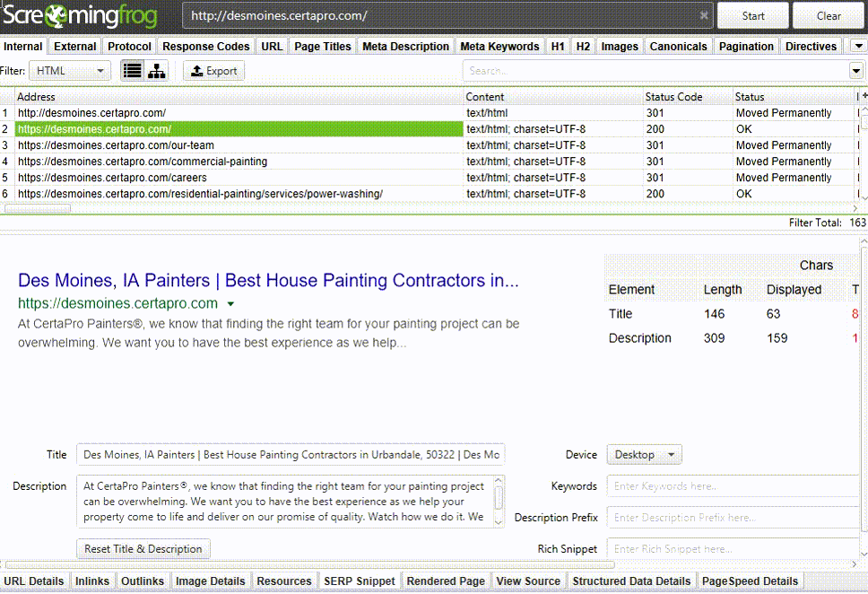Open the Directives tab
The image size is (868, 594).
(811, 47)
